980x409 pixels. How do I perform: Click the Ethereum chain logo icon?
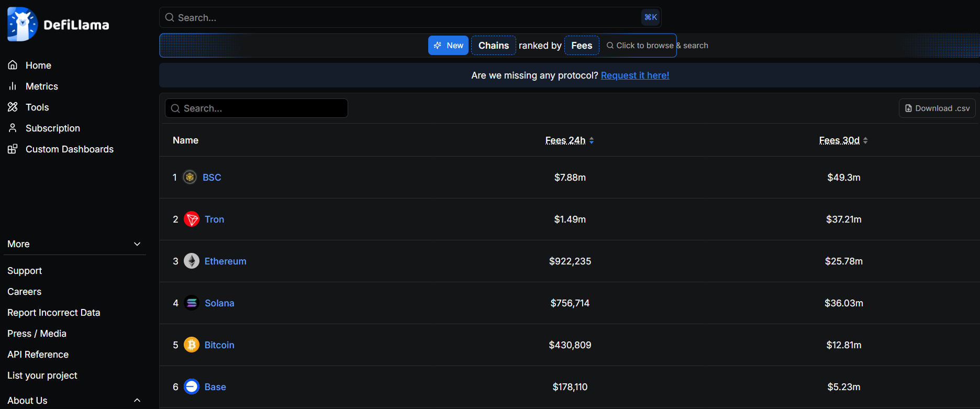click(x=192, y=261)
